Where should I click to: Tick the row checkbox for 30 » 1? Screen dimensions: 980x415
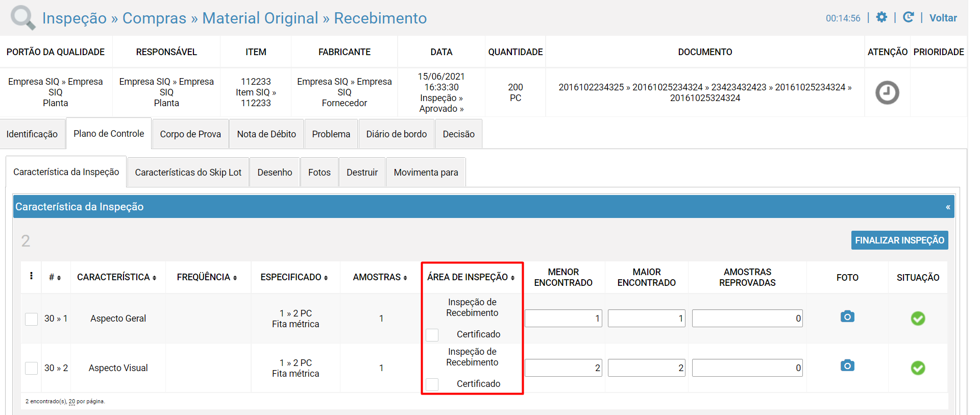pos(32,319)
